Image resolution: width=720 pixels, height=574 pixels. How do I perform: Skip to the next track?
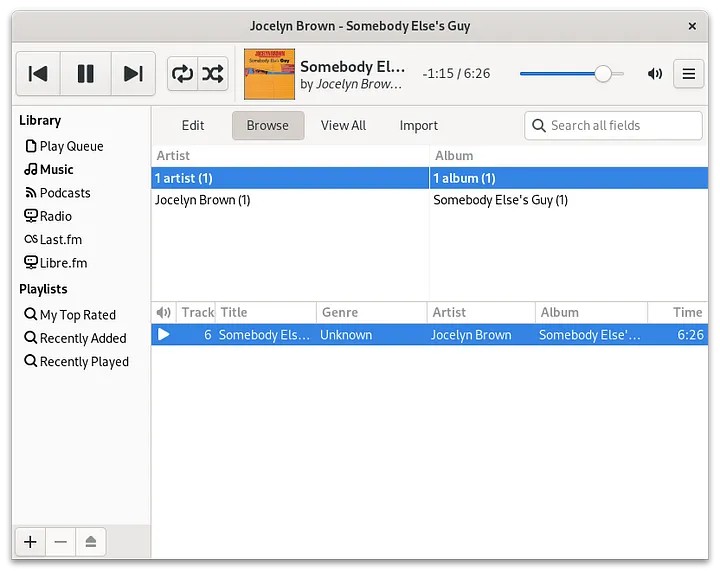tap(133, 73)
